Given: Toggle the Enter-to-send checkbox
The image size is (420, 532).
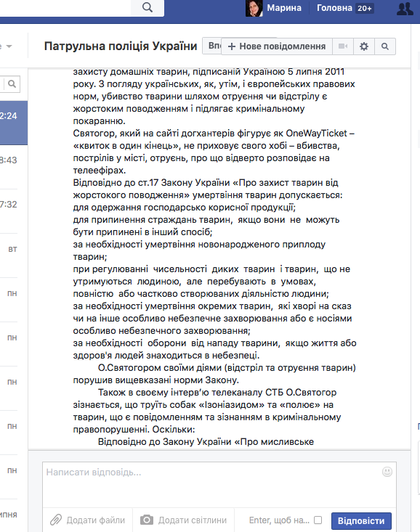Looking at the screenshot, I should (318, 520).
